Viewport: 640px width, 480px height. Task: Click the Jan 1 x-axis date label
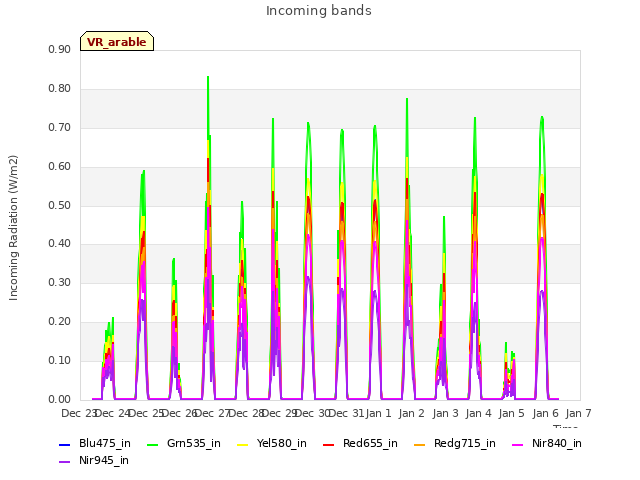(x=378, y=413)
